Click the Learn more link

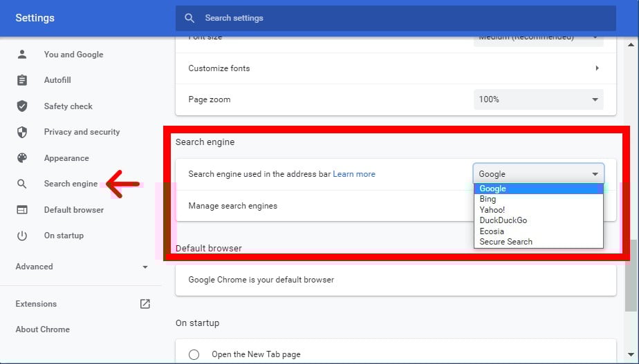click(354, 174)
